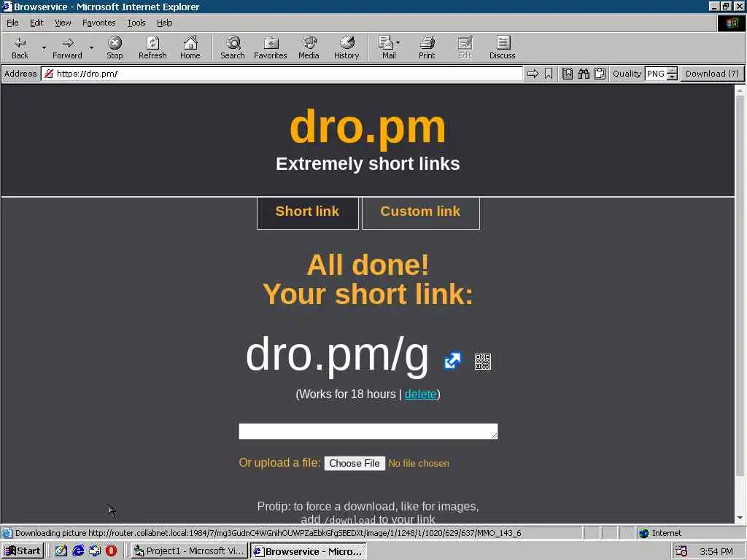Click the Browservice taskbar button
Screen dimensions: 747x560
[x=309, y=551]
